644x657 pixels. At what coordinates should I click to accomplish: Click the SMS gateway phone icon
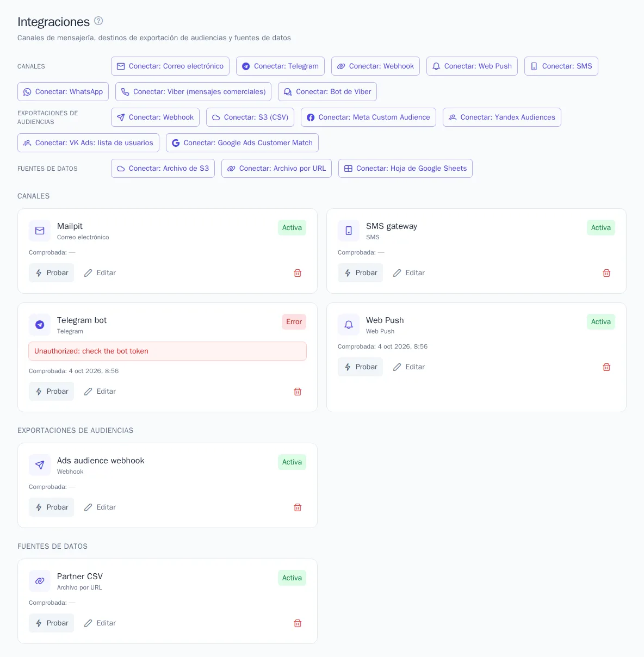click(349, 231)
